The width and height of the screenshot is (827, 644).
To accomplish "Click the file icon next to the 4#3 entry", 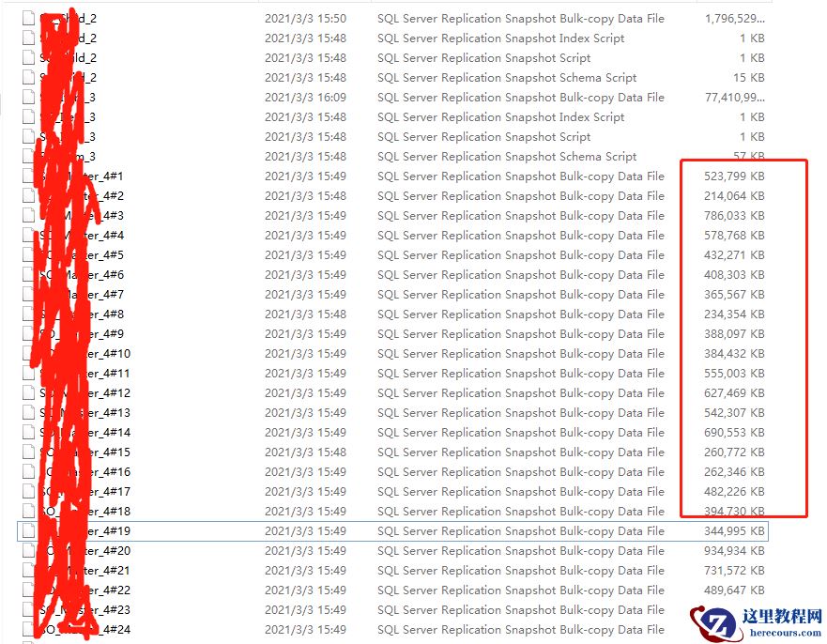I will [28, 216].
